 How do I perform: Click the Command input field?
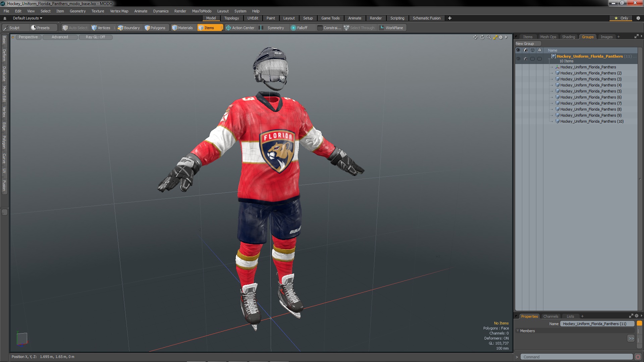click(x=577, y=357)
